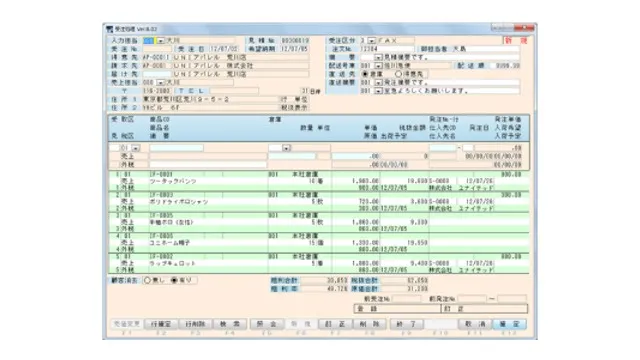
Task: Click the 住所1 address field
Action: 210,99
